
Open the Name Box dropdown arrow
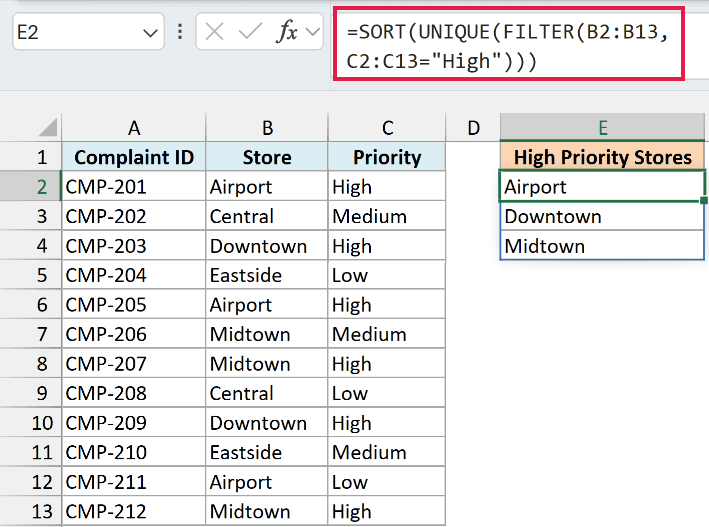(150, 33)
